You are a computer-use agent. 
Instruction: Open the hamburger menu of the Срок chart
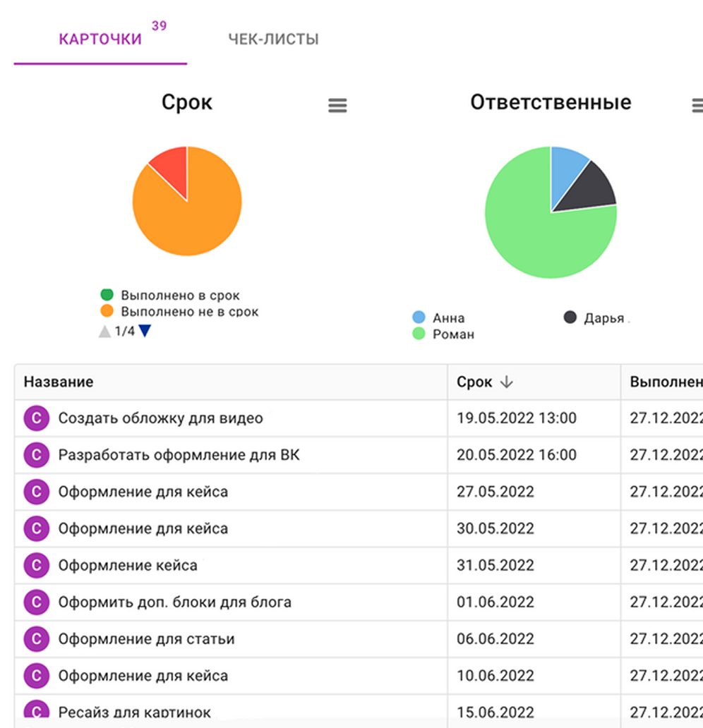pos(337,106)
